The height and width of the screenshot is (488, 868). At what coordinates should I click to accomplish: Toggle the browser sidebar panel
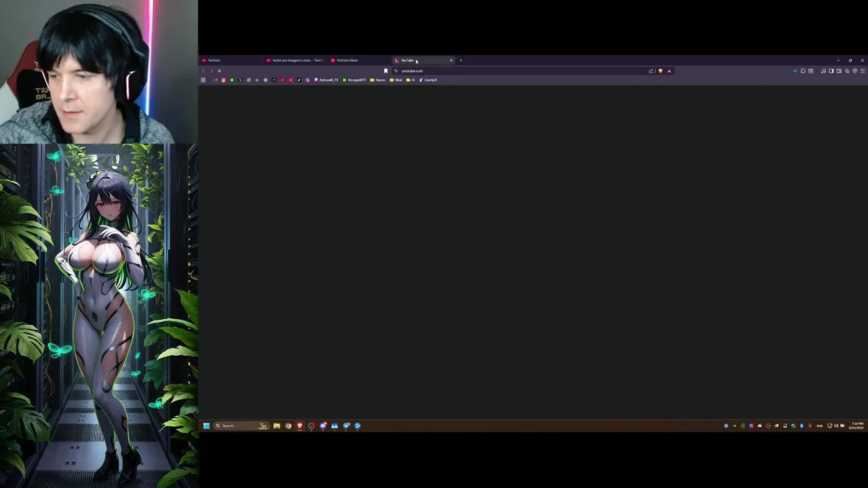pyautogui.click(x=831, y=70)
